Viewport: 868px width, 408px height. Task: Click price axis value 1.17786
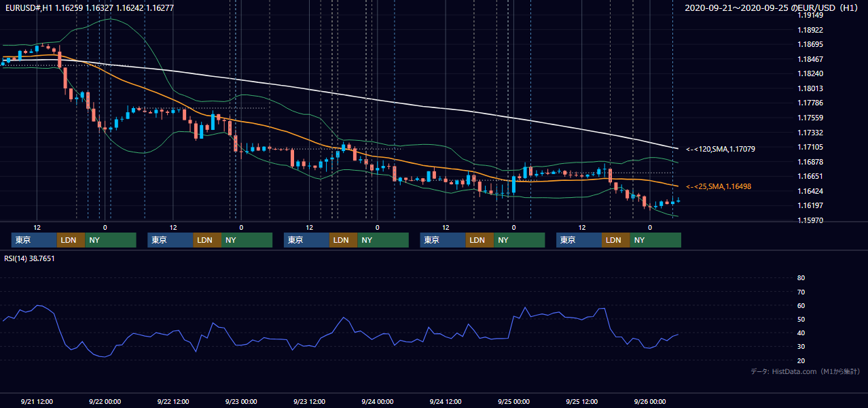pos(810,103)
